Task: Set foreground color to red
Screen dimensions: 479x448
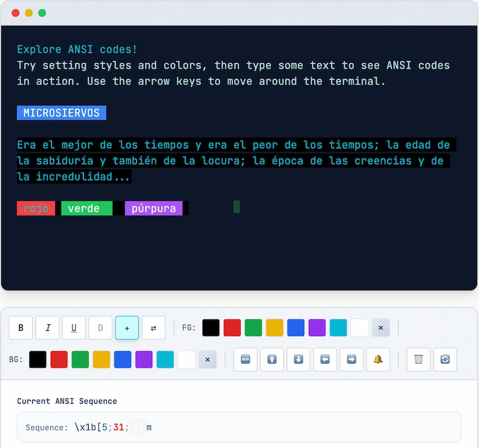Action: click(232, 328)
